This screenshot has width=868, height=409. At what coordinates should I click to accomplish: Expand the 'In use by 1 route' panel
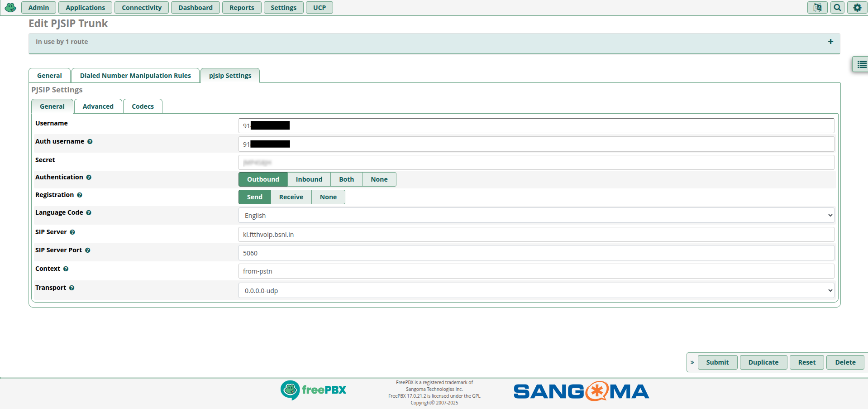tap(830, 42)
